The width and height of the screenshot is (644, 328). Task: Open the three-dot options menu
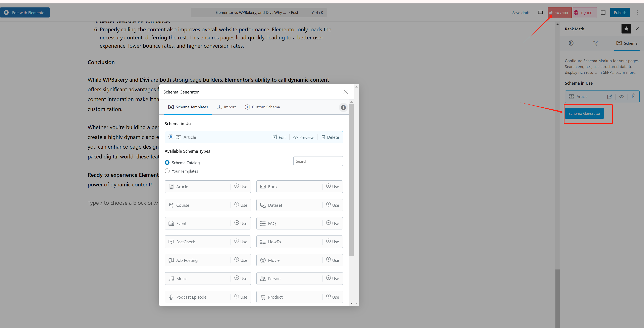637,12
